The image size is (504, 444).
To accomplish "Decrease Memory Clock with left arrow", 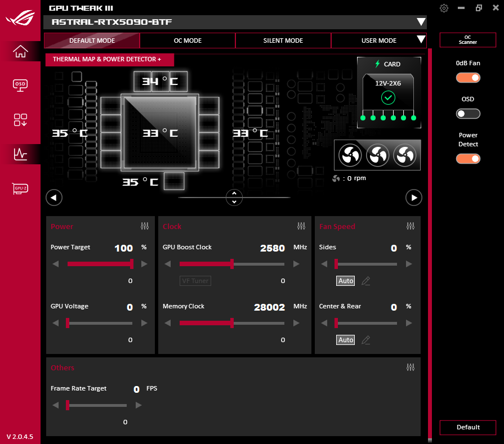I will point(167,323).
